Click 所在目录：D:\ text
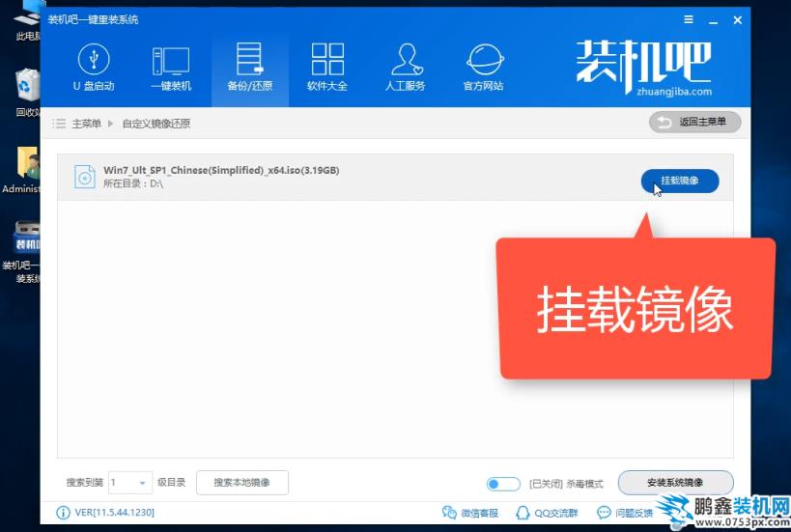Image resolution: width=791 pixels, height=532 pixels. [x=133, y=184]
